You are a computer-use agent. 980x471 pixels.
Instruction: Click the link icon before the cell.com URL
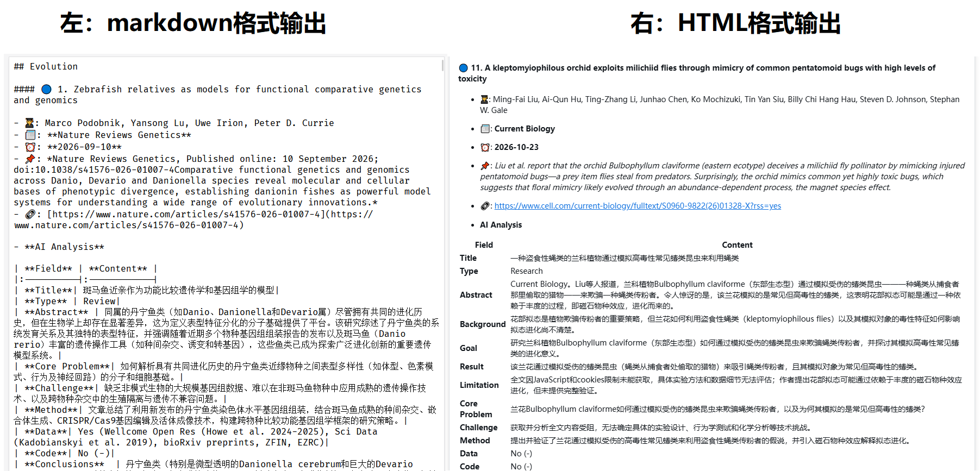[485, 206]
